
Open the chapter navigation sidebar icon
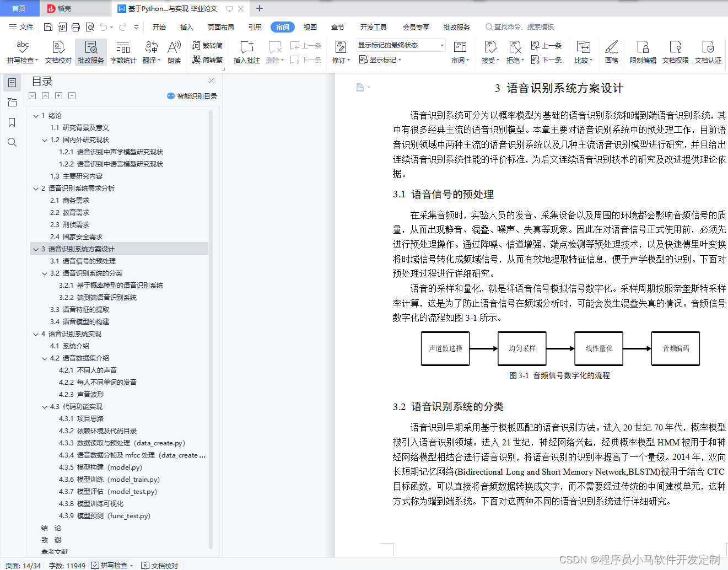pos(12,103)
